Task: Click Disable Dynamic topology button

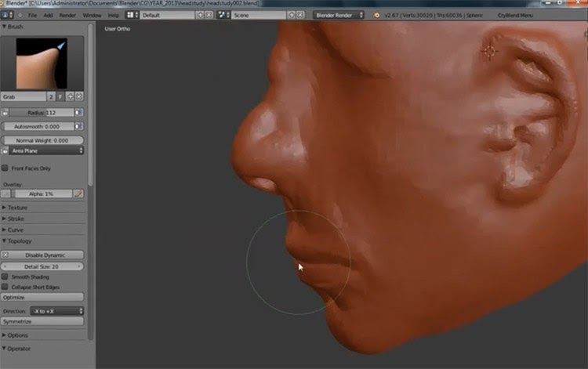Action: click(42, 255)
